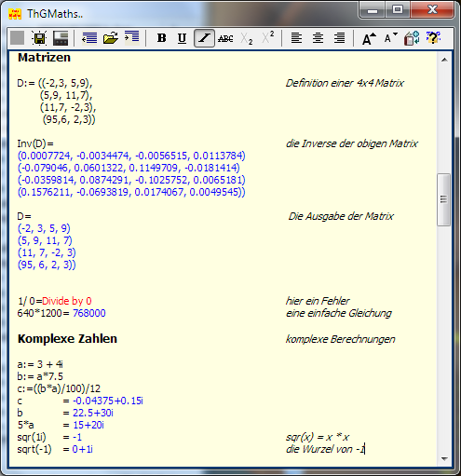
Task: Click result '15+20i'
Action: coord(88,425)
